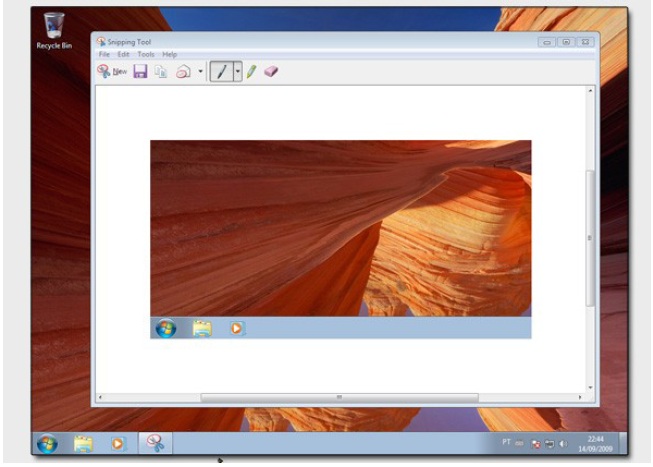This screenshot has width=653, height=467.
Task: Expand the Send Snip dropdown arrow
Action: click(200, 72)
